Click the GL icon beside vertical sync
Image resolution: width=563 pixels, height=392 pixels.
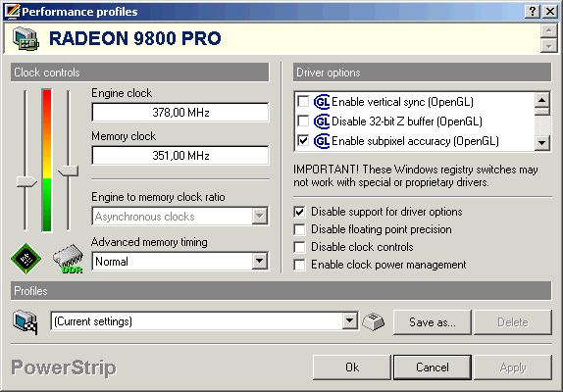pos(322,102)
